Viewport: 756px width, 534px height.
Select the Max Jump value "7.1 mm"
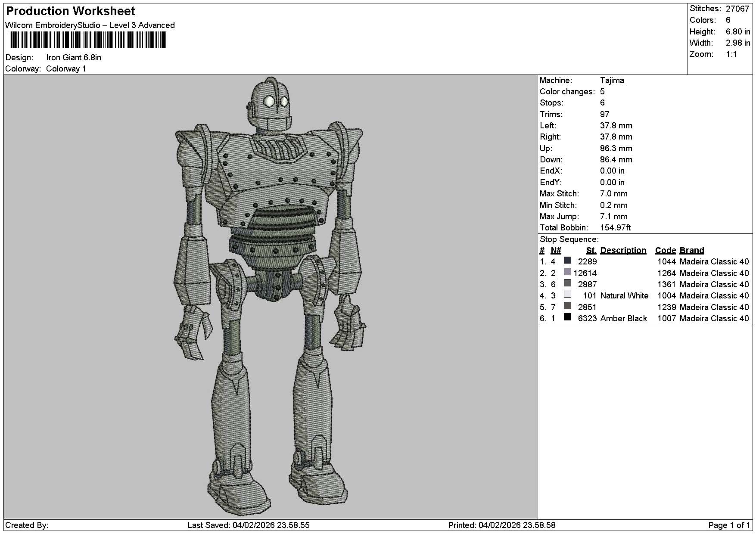tap(613, 217)
